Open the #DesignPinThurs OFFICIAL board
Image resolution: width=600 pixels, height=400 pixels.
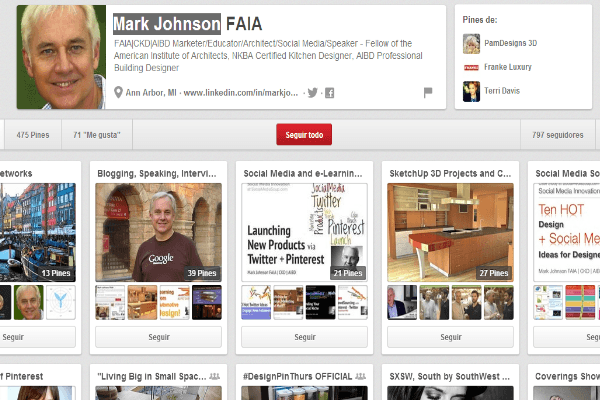(x=297, y=376)
